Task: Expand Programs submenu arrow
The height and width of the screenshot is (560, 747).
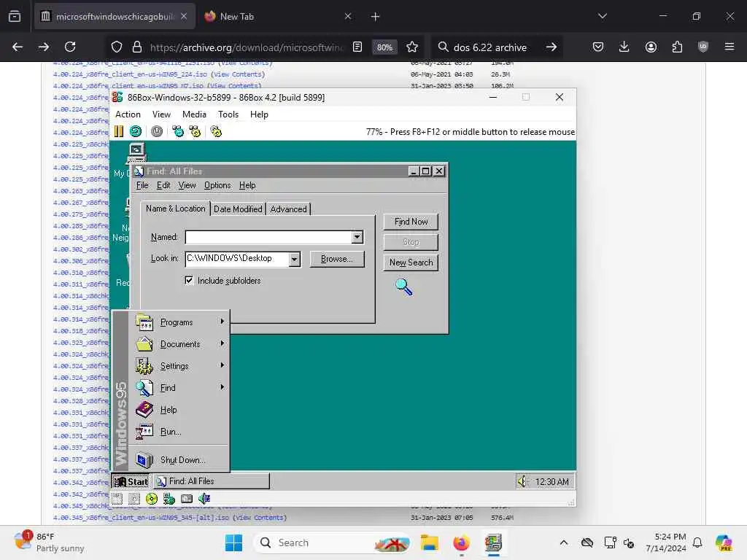Action: point(222,322)
